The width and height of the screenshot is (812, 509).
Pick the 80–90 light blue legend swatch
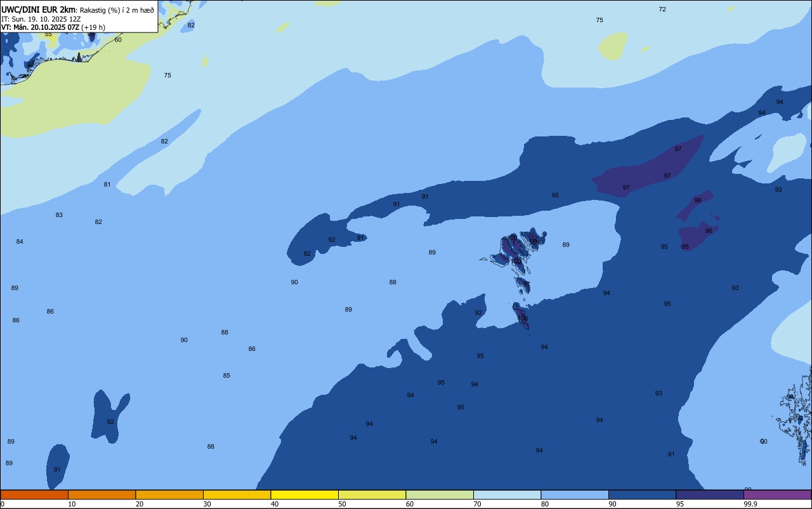575,494
